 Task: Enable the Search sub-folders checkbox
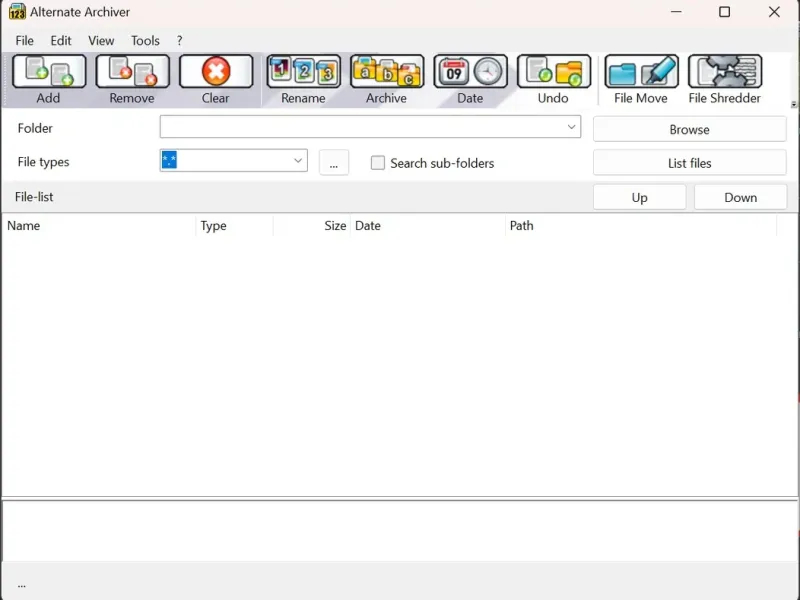(378, 163)
